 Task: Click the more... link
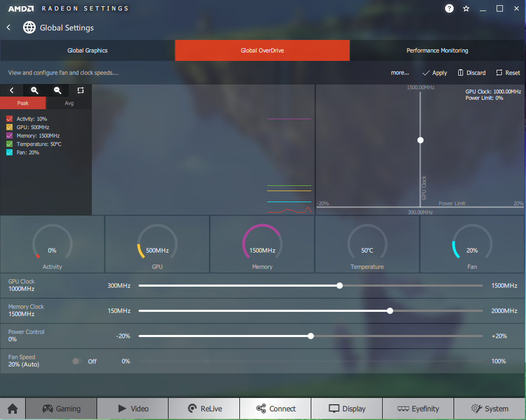(x=400, y=72)
